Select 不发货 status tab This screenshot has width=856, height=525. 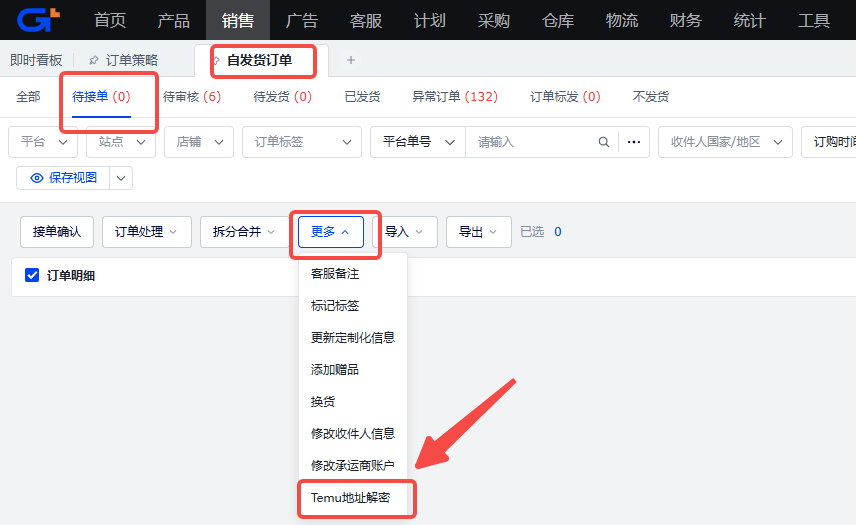651,97
